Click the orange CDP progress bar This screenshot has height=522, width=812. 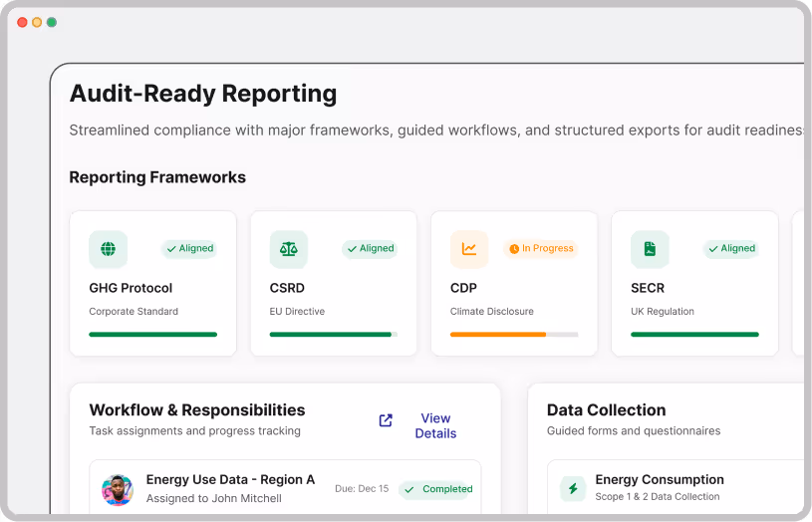514,335
